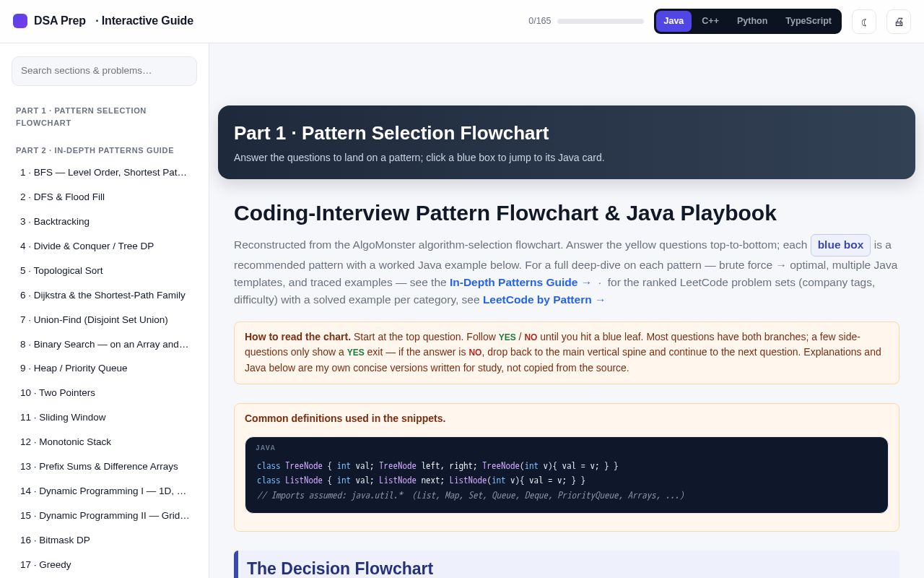Click the Coding-Interview Pattern Flowchart heading

tap(505, 213)
